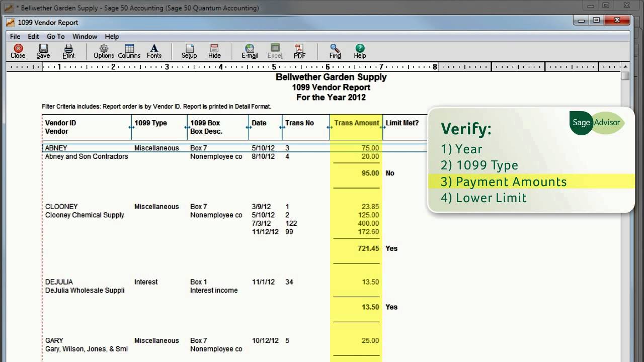Click the Sage Advisor logo
The image size is (644, 362).
tap(596, 122)
